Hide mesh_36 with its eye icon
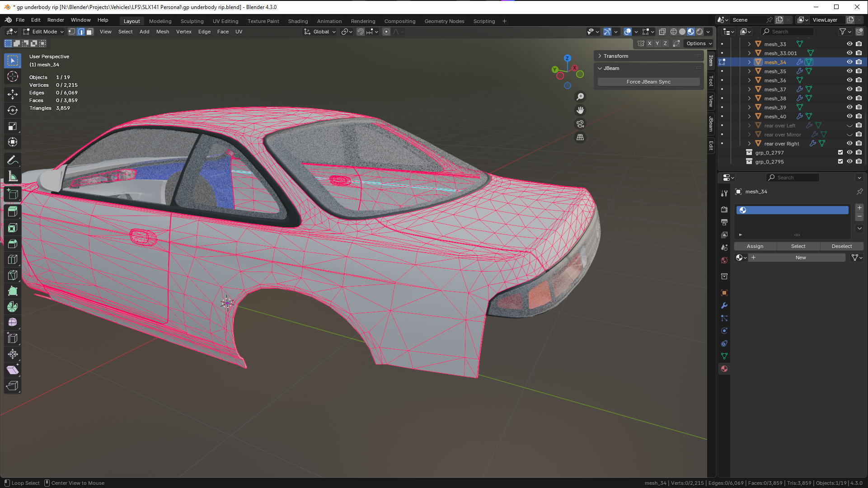Viewport: 868px width, 488px height. coord(849,80)
